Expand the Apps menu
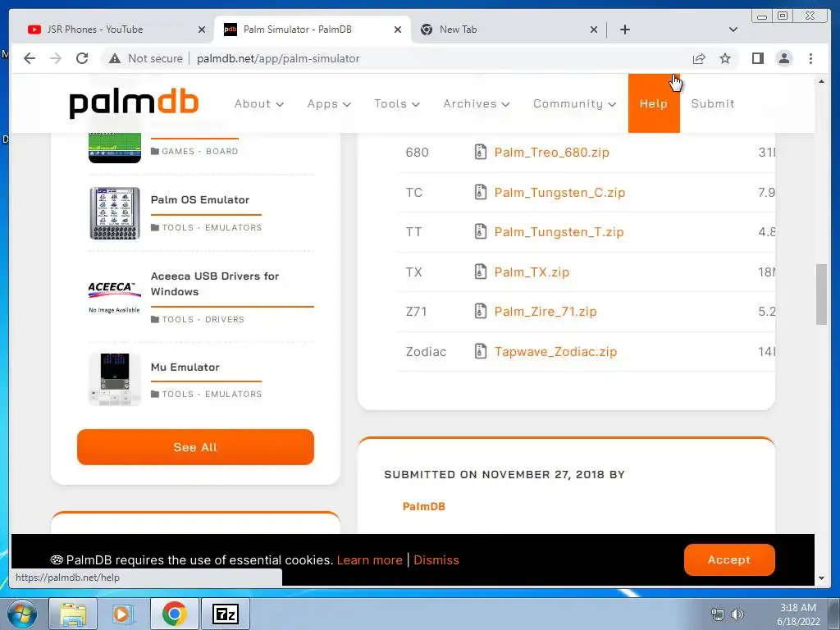The width and height of the screenshot is (840, 630). tap(329, 104)
